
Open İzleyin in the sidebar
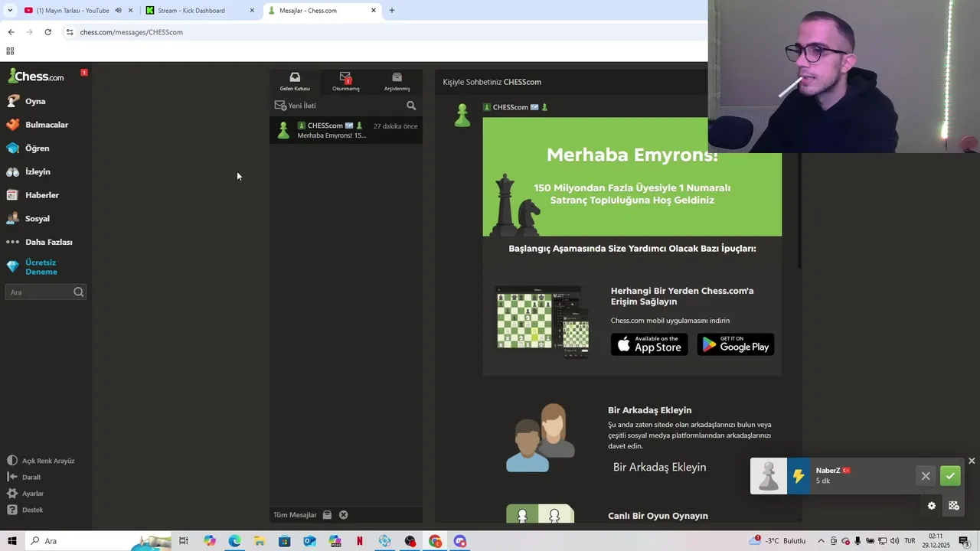pyautogui.click(x=28, y=172)
